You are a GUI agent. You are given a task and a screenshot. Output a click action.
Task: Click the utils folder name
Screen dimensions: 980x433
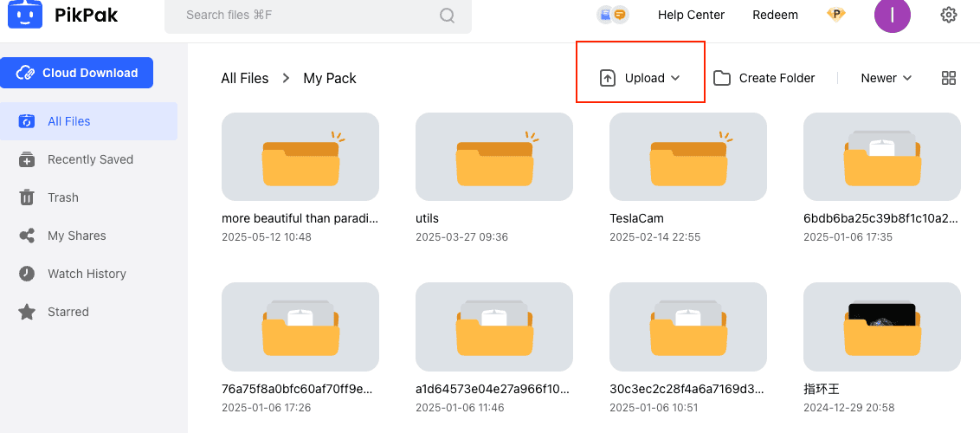pos(428,219)
